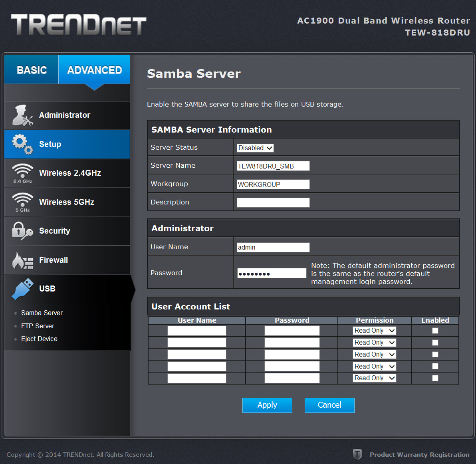This screenshot has height=464, width=476.
Task: Click the Administrator person-with-tools icon
Action: pyautogui.click(x=22, y=115)
